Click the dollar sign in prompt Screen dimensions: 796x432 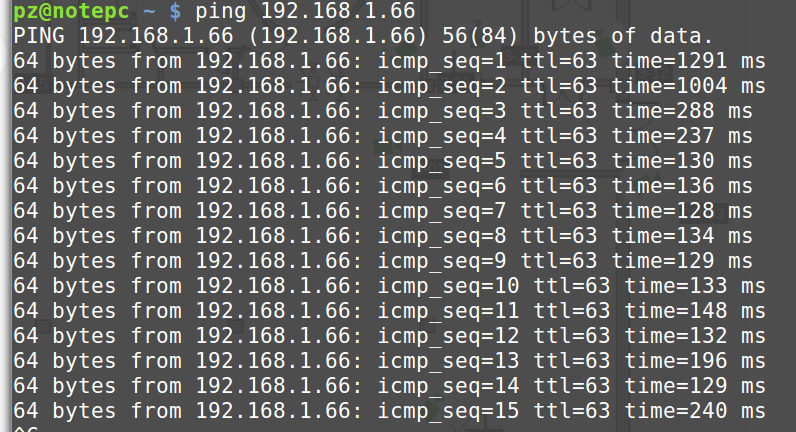175,12
